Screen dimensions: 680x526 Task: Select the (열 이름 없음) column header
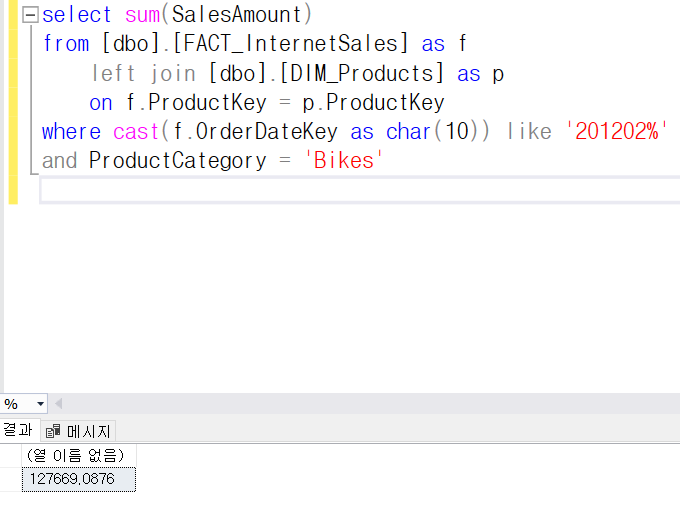pos(79,455)
